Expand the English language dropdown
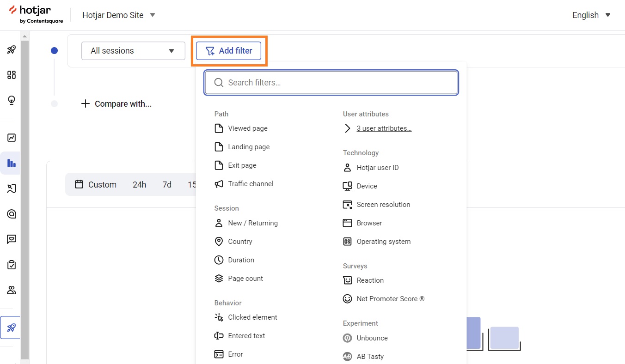625x364 pixels. pyautogui.click(x=590, y=15)
